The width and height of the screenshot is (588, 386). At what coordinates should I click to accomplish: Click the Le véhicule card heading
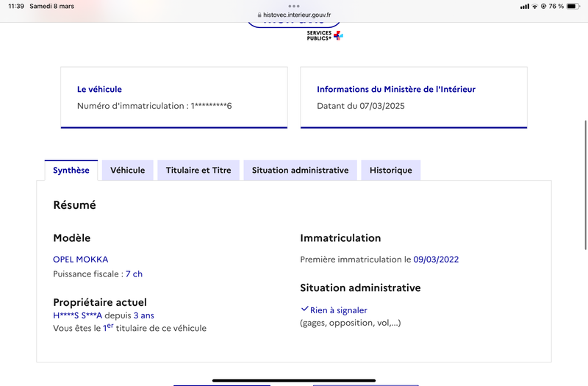99,89
